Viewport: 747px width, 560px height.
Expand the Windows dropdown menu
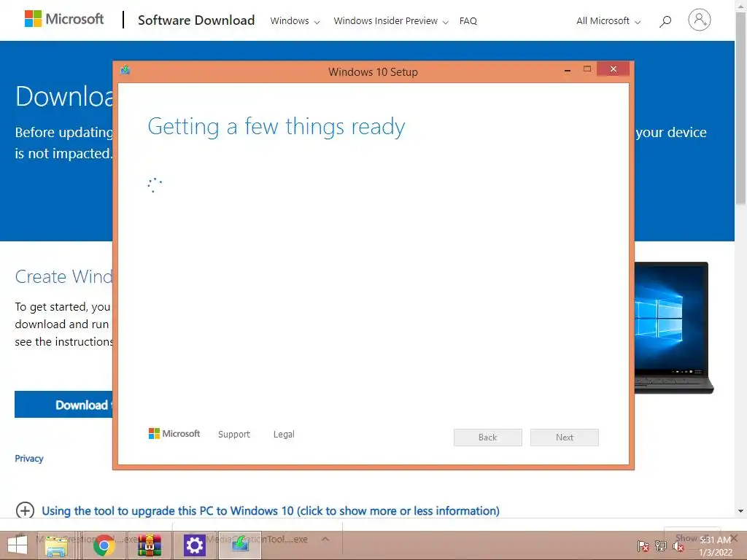(295, 21)
